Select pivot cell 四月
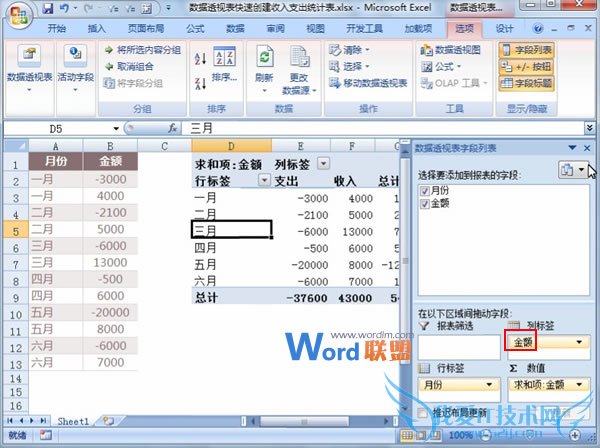 [x=231, y=248]
